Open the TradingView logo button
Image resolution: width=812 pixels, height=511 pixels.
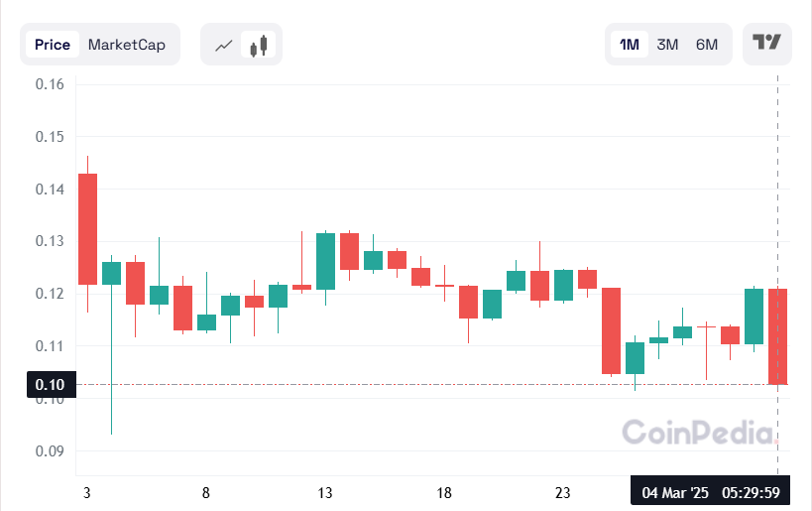point(767,43)
